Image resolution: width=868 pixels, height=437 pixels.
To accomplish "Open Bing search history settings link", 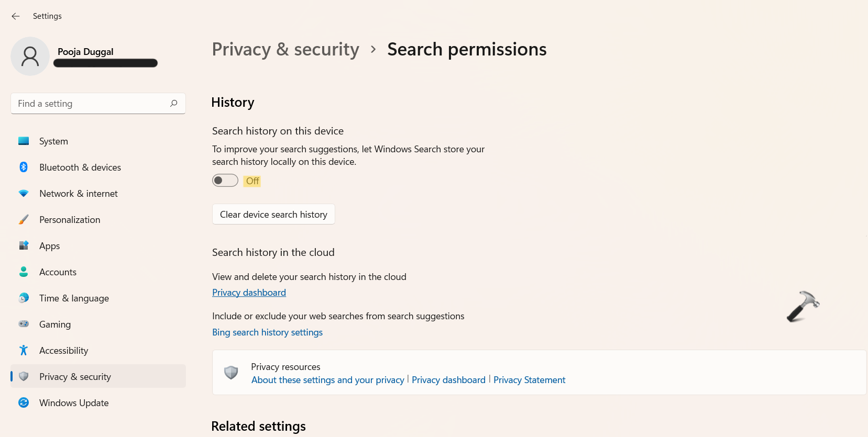I will click(x=267, y=332).
